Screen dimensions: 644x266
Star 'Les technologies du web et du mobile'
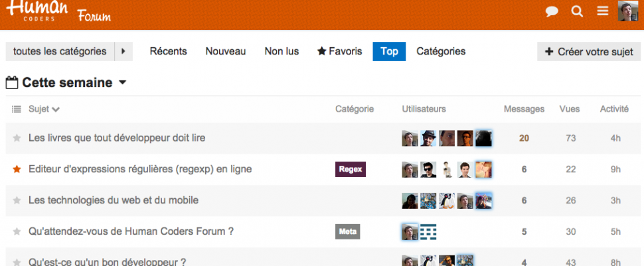[17, 200]
